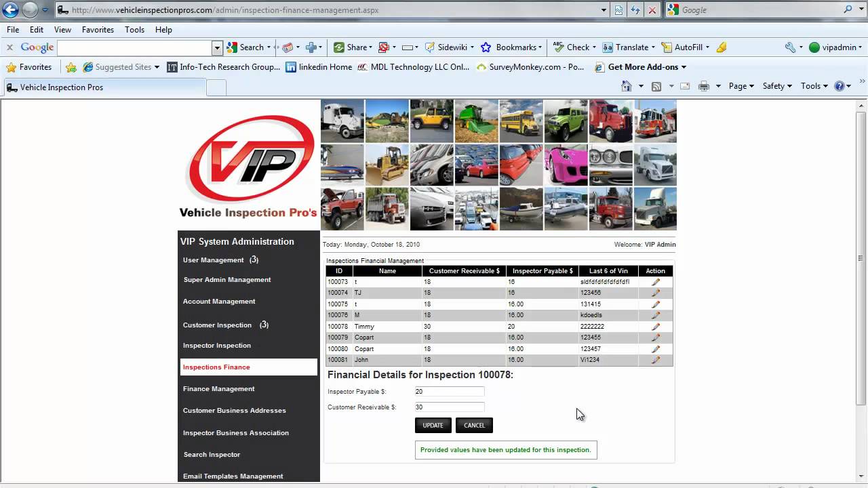This screenshot has width=868, height=488.
Task: Open the Edit menu
Action: pyautogui.click(x=37, y=30)
